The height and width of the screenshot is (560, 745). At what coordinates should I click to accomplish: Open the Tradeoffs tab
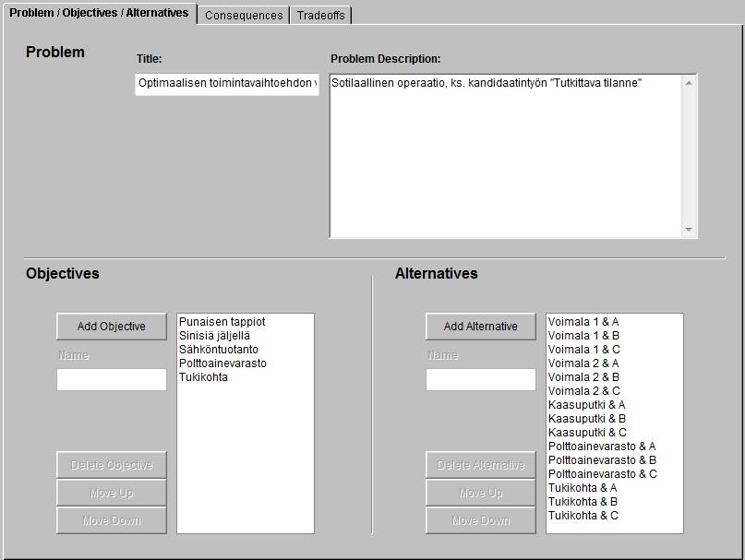tap(320, 15)
